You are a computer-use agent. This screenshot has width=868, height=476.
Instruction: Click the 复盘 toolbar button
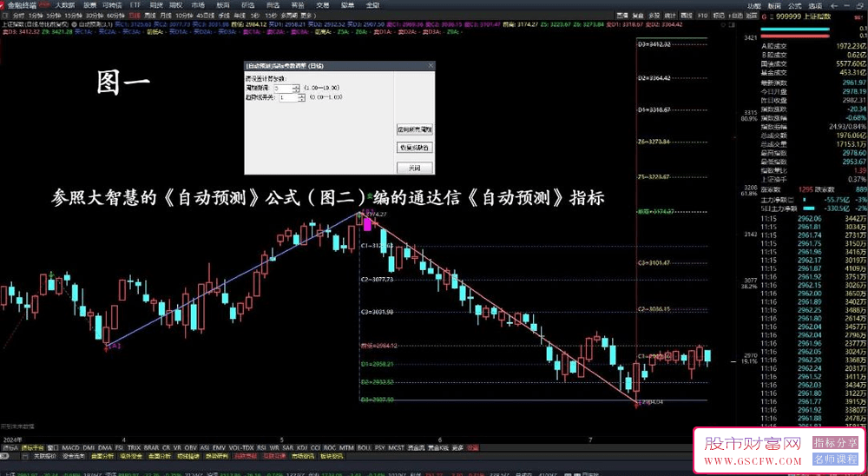(638, 16)
